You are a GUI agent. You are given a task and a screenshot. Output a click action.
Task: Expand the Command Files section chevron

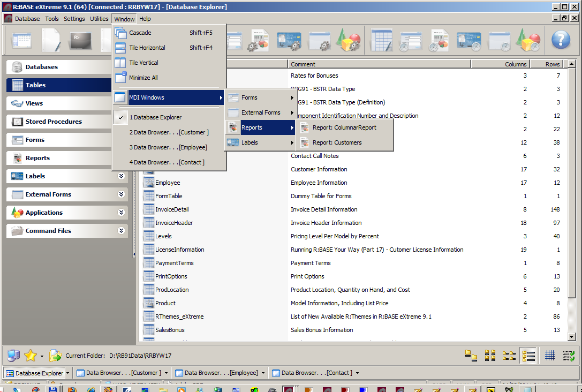point(122,231)
